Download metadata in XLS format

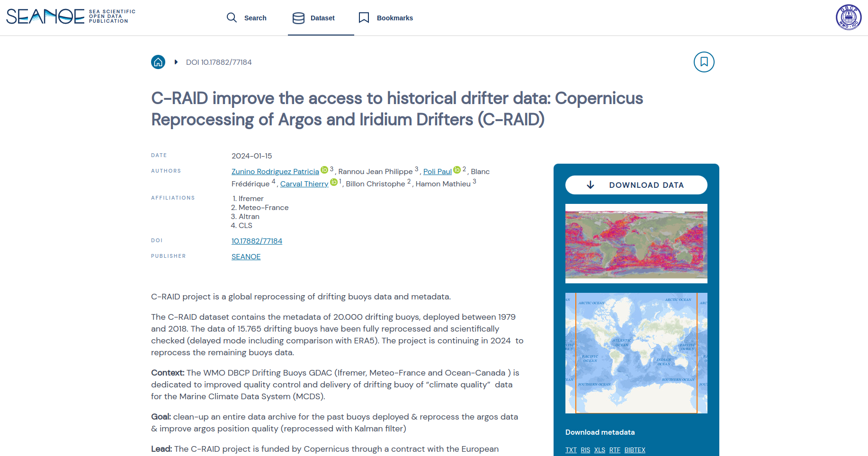600,450
